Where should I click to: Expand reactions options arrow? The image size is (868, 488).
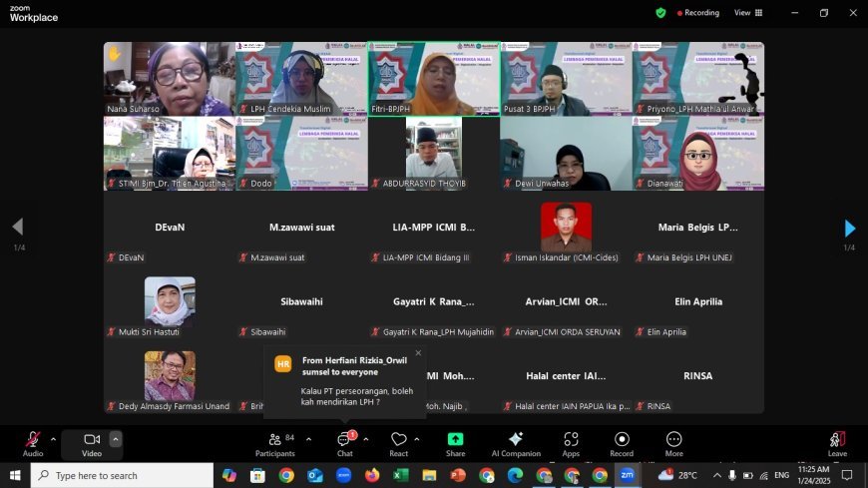click(x=417, y=439)
